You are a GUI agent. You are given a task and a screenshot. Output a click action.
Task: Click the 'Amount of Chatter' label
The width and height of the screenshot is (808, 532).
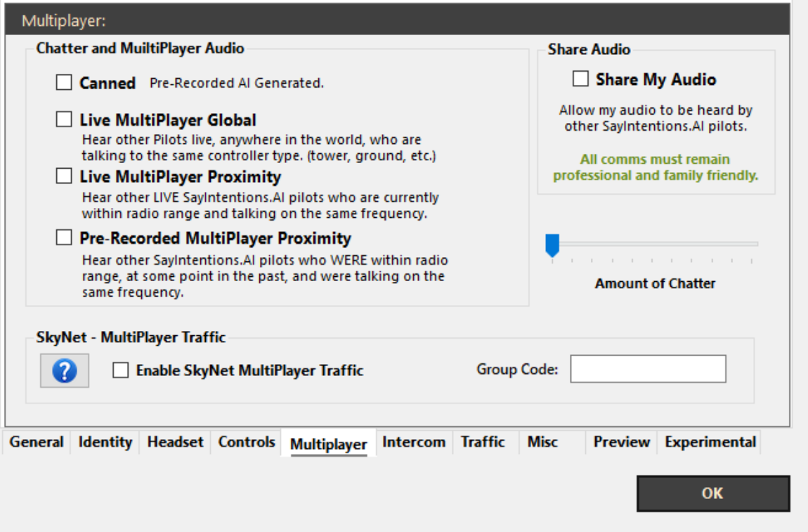[x=655, y=283]
